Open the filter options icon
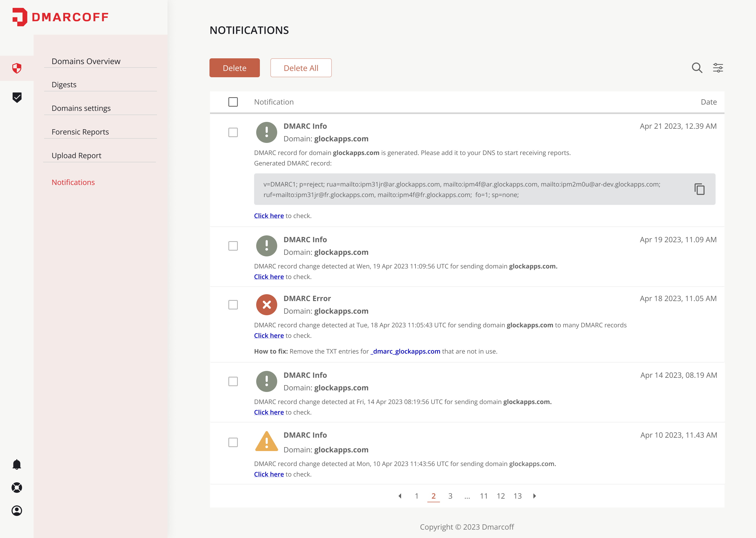Screen dimensions: 756x538 click(x=718, y=68)
